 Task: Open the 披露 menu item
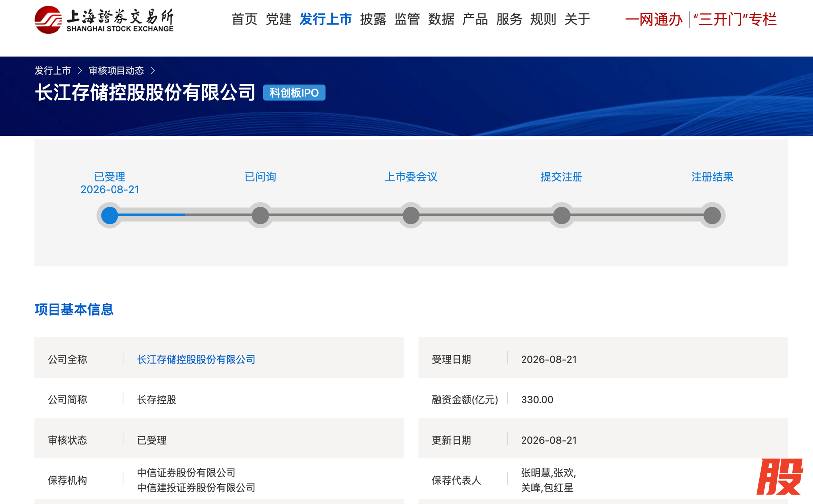click(373, 19)
